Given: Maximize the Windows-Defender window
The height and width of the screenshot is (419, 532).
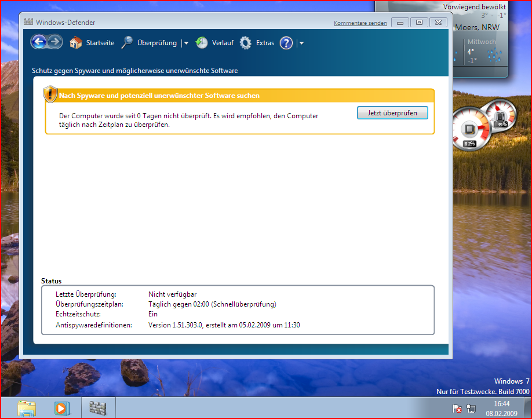Looking at the screenshot, I should [419, 23].
